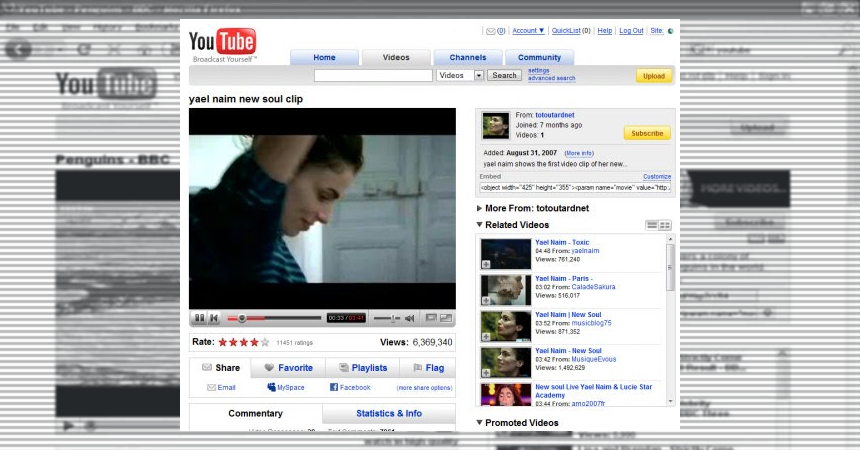Add Yael Naim - Toxic to QuickList
Image resolution: width=860 pixels, height=450 pixels.
(486, 264)
